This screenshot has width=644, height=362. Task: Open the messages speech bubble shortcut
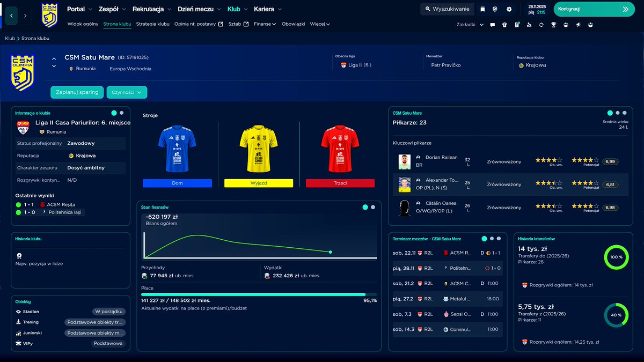click(x=492, y=25)
